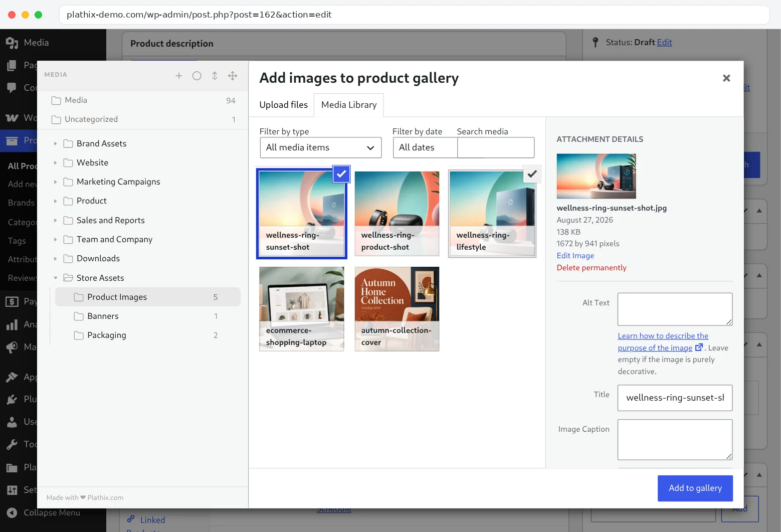Open the All dates filter dropdown
Image resolution: width=781 pixels, height=532 pixels.
pos(425,147)
